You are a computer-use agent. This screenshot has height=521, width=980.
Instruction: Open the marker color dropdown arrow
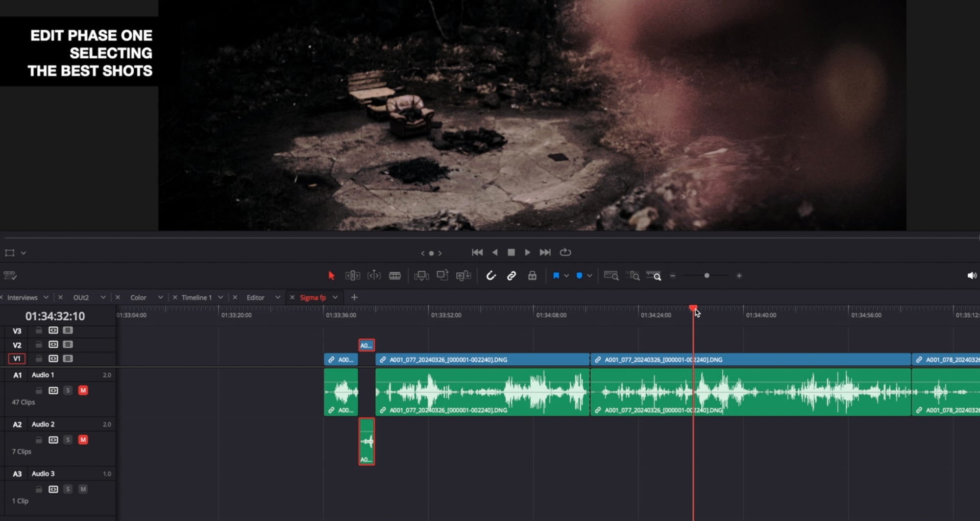(589, 276)
